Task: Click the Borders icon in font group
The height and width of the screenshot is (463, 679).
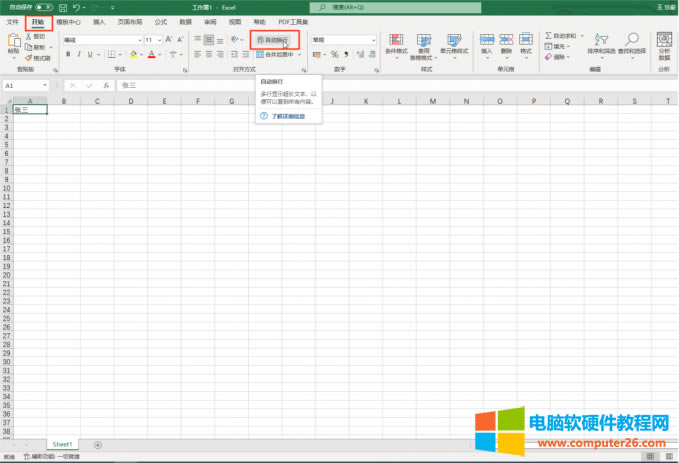Action: [108, 54]
